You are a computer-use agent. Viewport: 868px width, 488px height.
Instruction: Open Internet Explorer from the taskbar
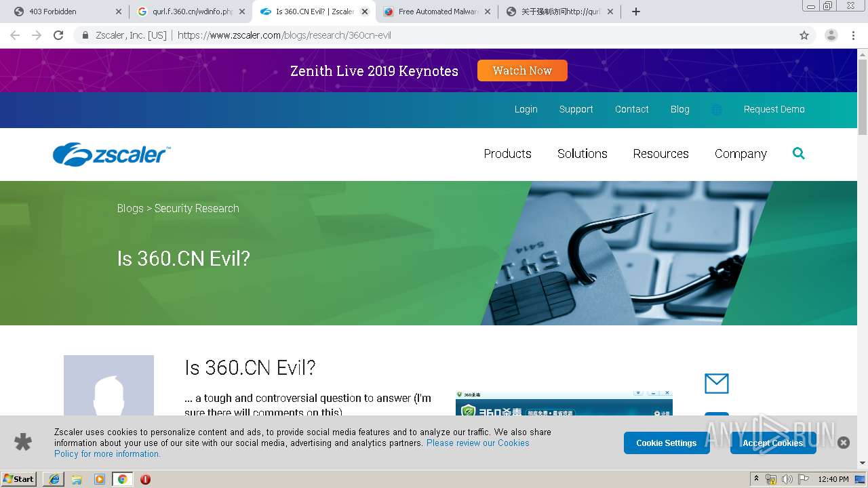coord(54,479)
